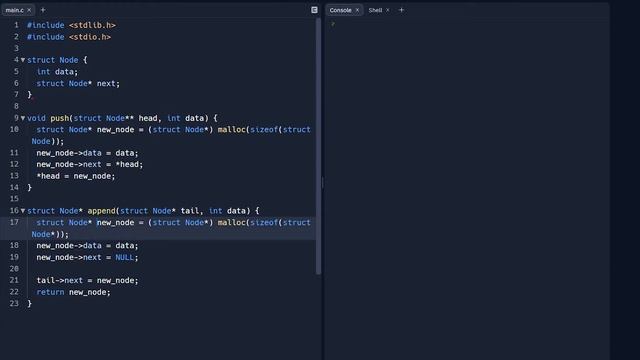Click the word 'append' in function signature
This screenshot has height=360, width=640.
pyautogui.click(x=101, y=211)
